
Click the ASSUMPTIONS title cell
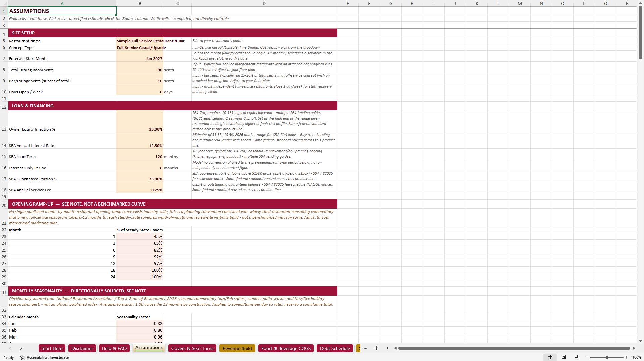(62, 11)
